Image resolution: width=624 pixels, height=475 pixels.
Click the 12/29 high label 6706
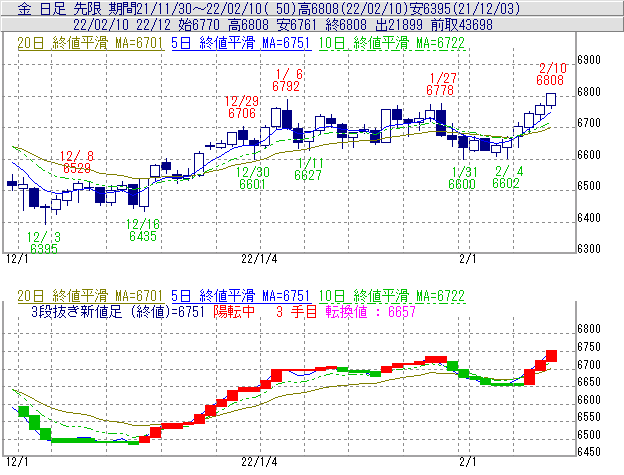click(x=242, y=113)
